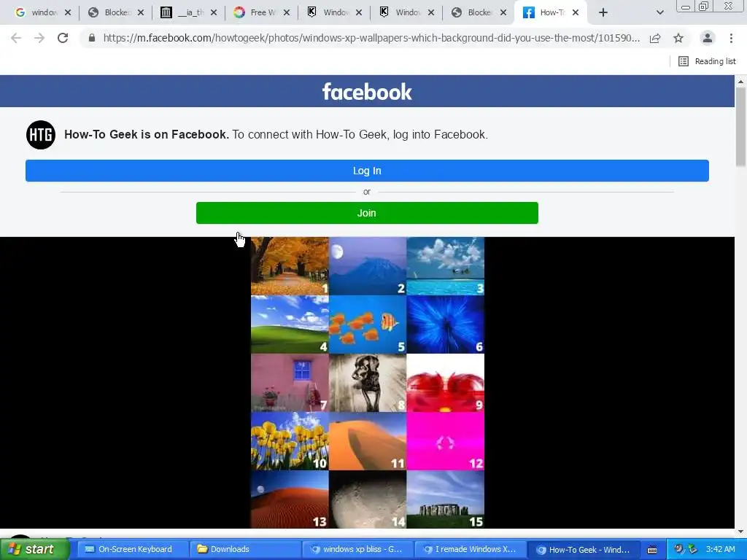This screenshot has height=560, width=747.
Task: Select wallpaper 4, Bliss green hill
Action: [290, 324]
